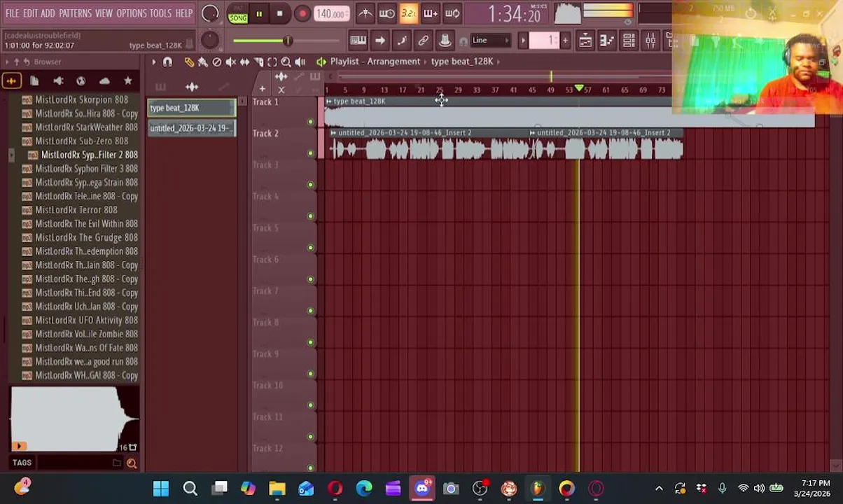Toggle playlist snap magnet in playlist toolbar
Image resolution: width=843 pixels, height=504 pixels.
[167, 62]
